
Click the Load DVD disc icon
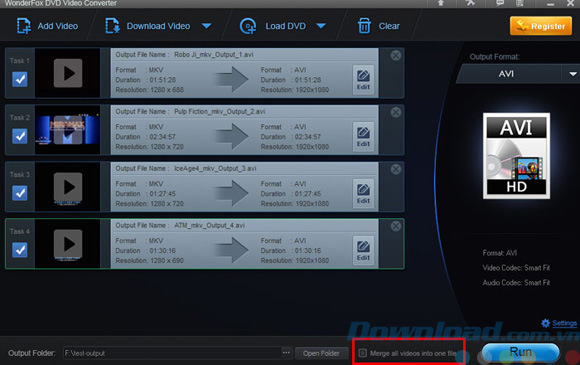[x=248, y=26]
